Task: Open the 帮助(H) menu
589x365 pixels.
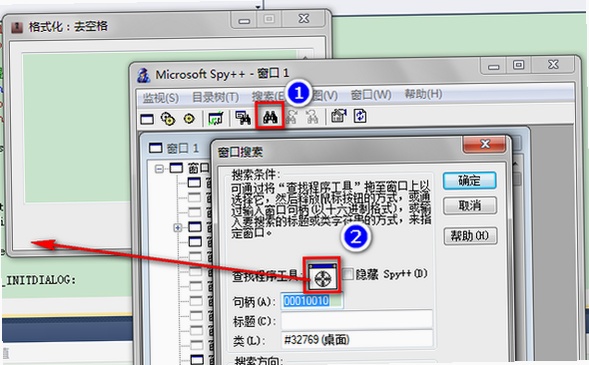Action: [423, 94]
